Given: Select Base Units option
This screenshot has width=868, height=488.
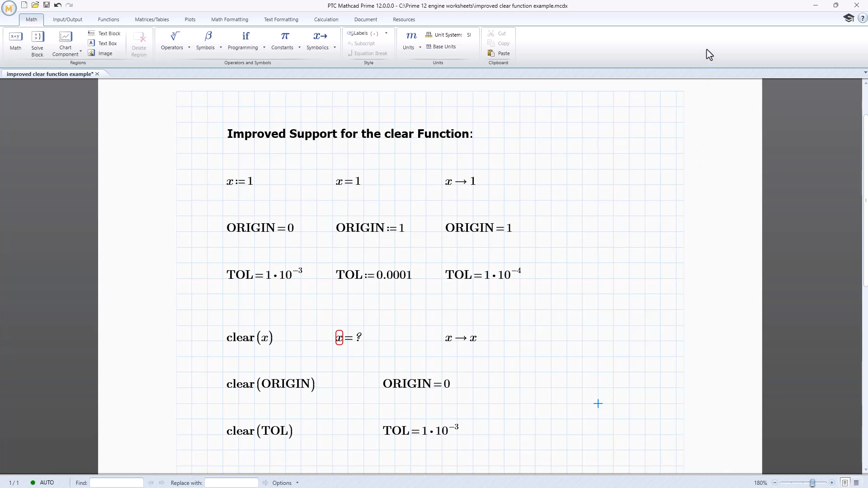Looking at the screenshot, I should [441, 47].
